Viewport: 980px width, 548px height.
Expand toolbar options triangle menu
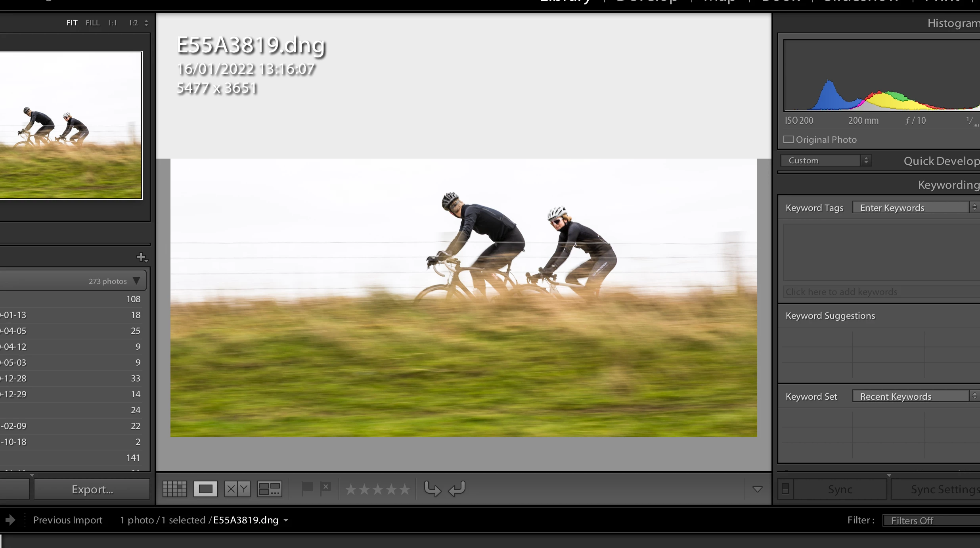(757, 489)
